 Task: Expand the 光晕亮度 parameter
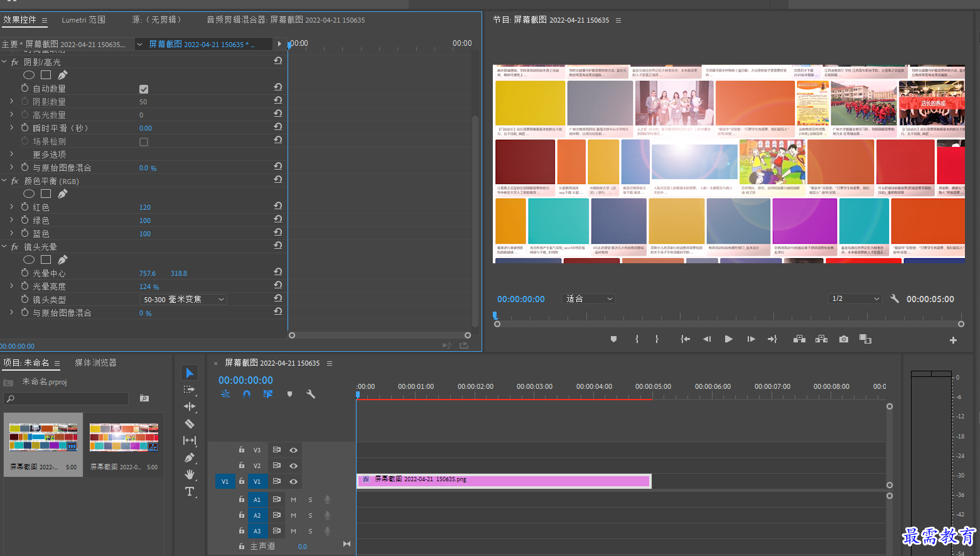pos(11,286)
